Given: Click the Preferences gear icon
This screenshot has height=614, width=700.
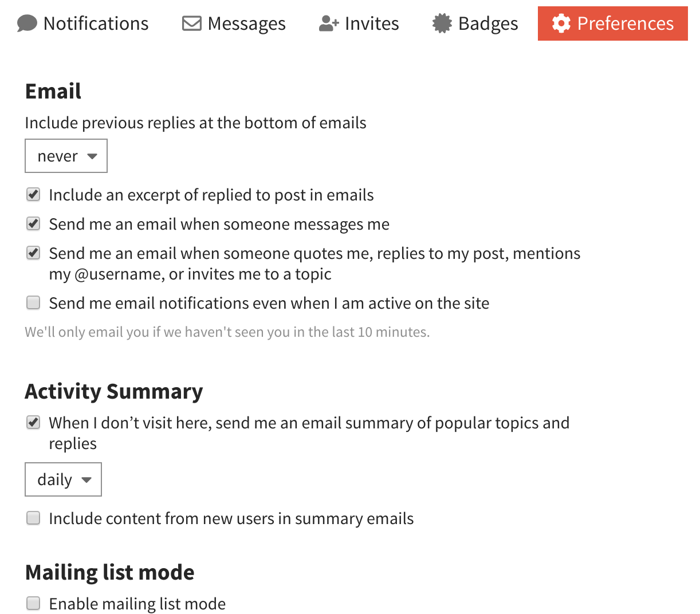Looking at the screenshot, I should pos(561,23).
